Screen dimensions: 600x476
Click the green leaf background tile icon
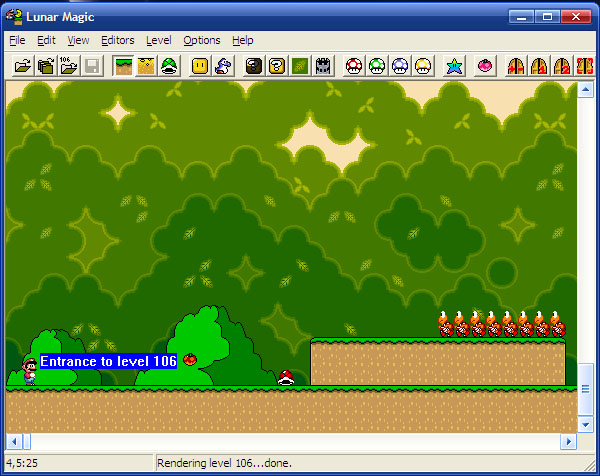click(300, 66)
